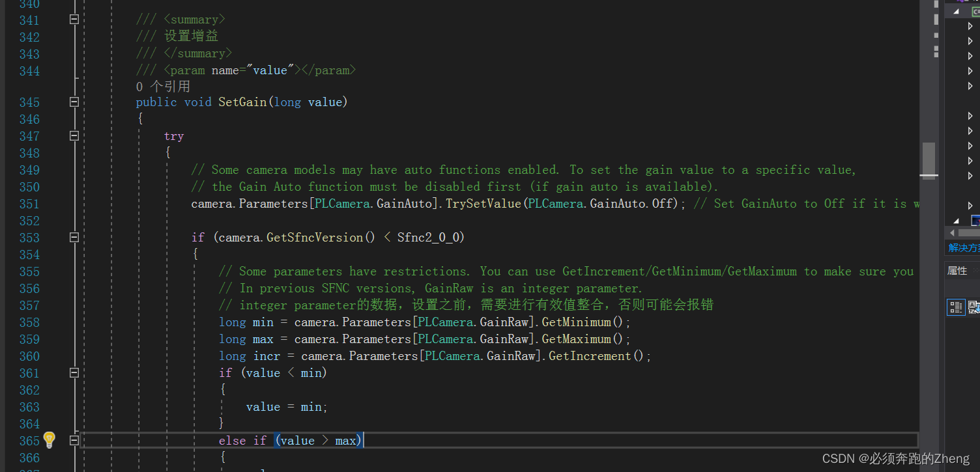980x472 pixels.
Task: Select the Alphabetical sort icon in Properties panel
Action: pyautogui.click(x=973, y=307)
